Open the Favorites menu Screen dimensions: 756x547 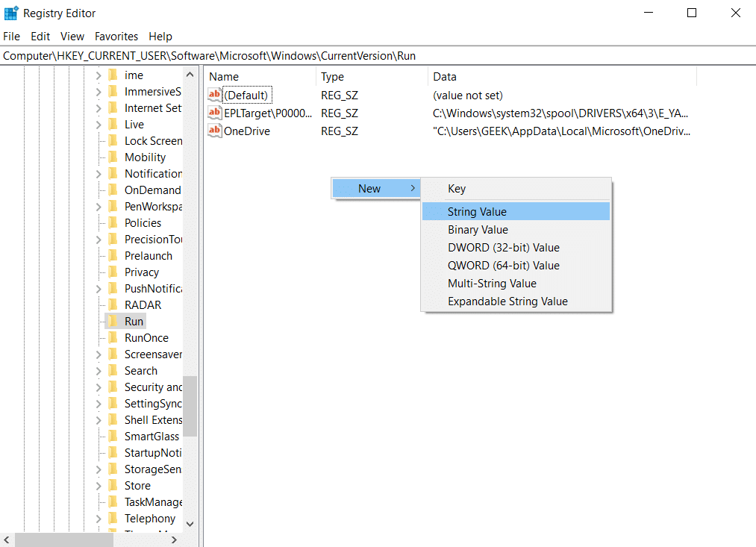[x=116, y=36]
